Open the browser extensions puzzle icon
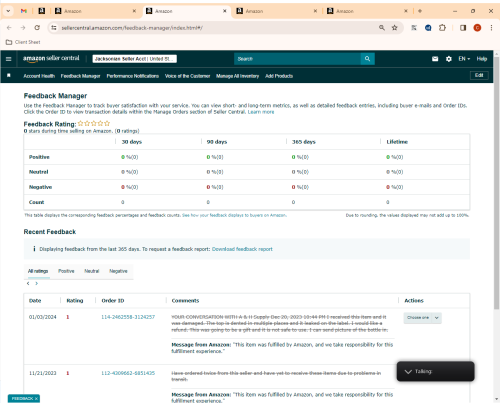Image resolution: width=500 pixels, height=403 pixels. tap(442, 28)
